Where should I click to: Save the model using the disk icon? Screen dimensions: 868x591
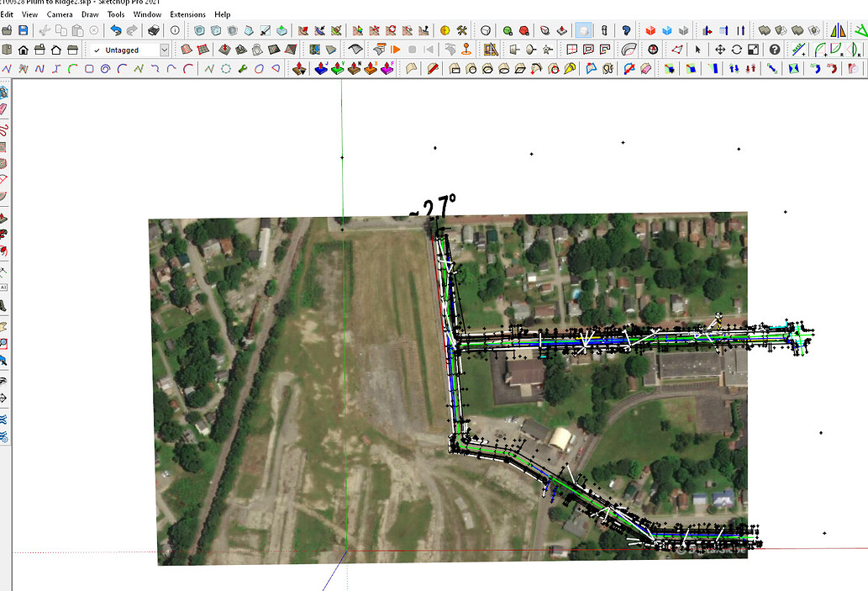20,29
